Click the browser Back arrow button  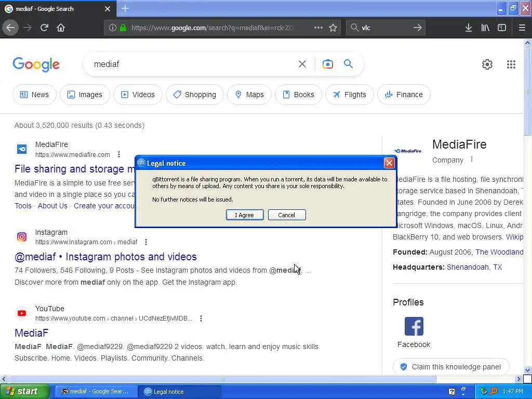pos(10,28)
